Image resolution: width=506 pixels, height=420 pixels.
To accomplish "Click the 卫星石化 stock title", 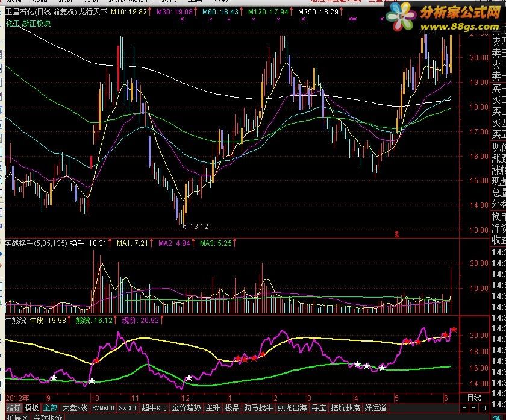I will tap(20, 12).
